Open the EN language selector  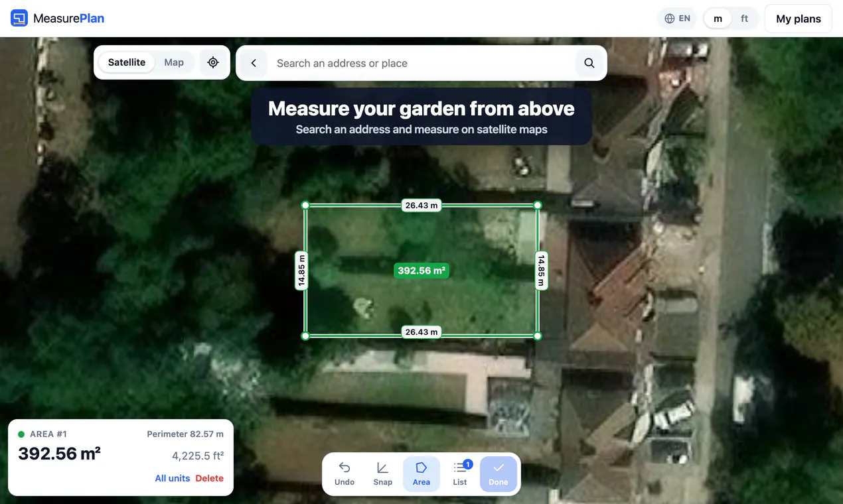click(678, 19)
